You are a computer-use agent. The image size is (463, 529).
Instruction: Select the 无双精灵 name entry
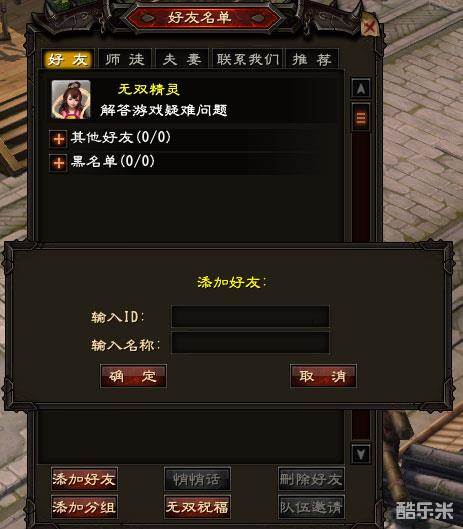pos(149,89)
